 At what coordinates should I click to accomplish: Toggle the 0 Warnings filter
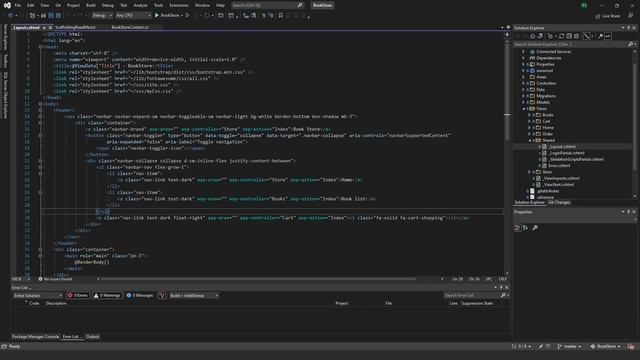point(107,296)
